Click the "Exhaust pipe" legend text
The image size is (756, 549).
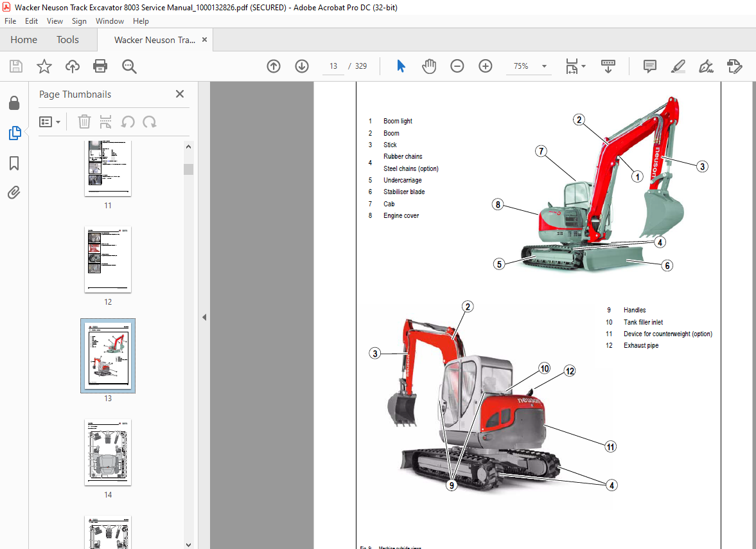[x=641, y=345]
